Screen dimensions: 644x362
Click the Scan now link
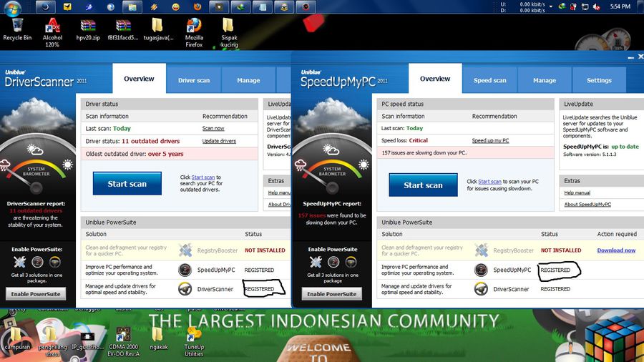coord(213,129)
